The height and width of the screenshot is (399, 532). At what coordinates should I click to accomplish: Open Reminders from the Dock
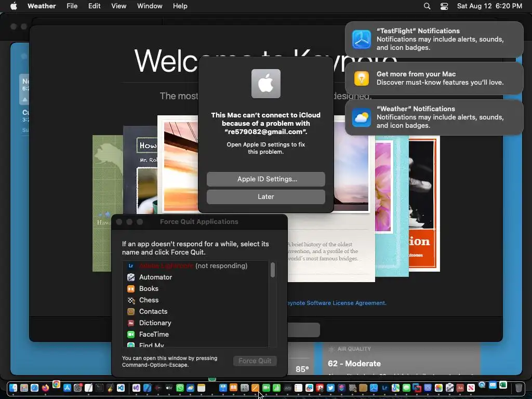tap(298, 388)
